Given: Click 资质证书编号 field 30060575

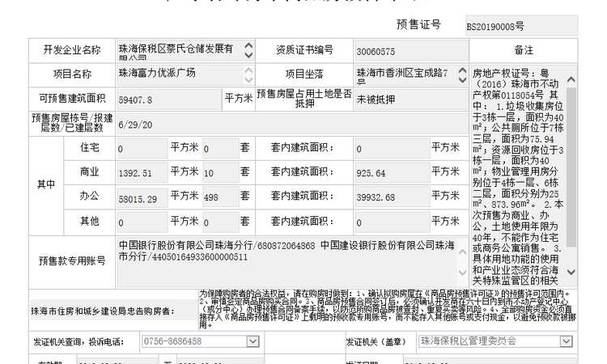Looking at the screenshot, I should coord(411,51).
